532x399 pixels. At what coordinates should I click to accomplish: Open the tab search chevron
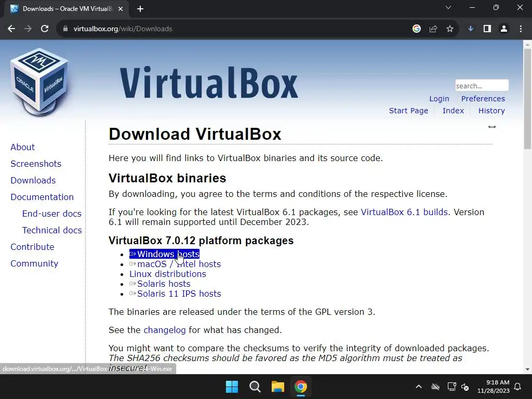[x=448, y=7]
